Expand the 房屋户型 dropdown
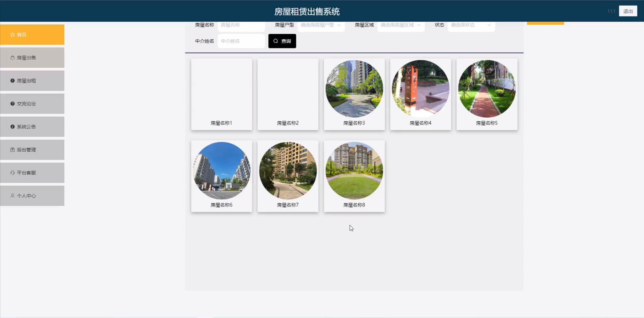Viewport: 644px width, 318px height. [321, 25]
